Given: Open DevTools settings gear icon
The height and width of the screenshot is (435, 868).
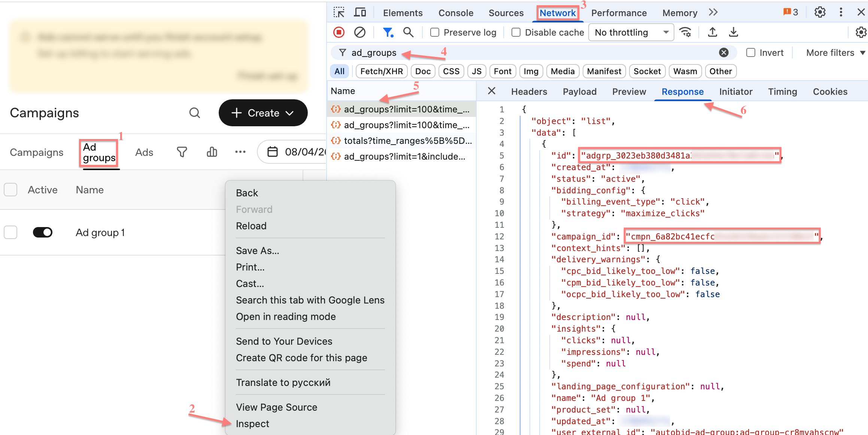Looking at the screenshot, I should (820, 12).
